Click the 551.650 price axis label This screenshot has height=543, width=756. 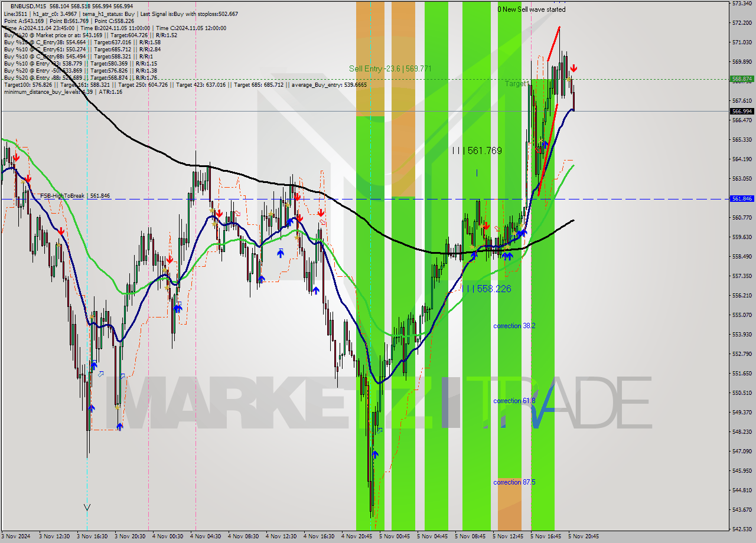[742, 373]
